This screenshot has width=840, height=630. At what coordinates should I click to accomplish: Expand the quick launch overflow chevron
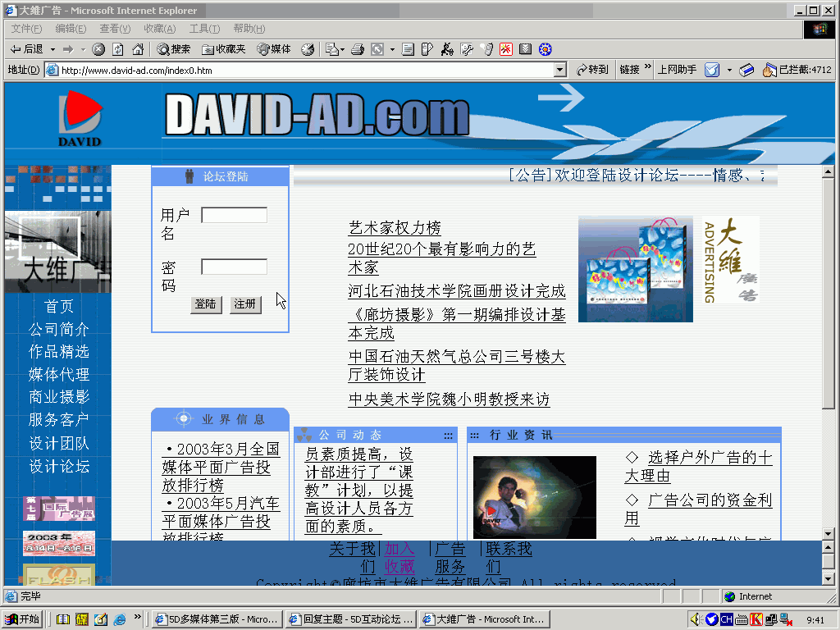pyautogui.click(x=138, y=617)
